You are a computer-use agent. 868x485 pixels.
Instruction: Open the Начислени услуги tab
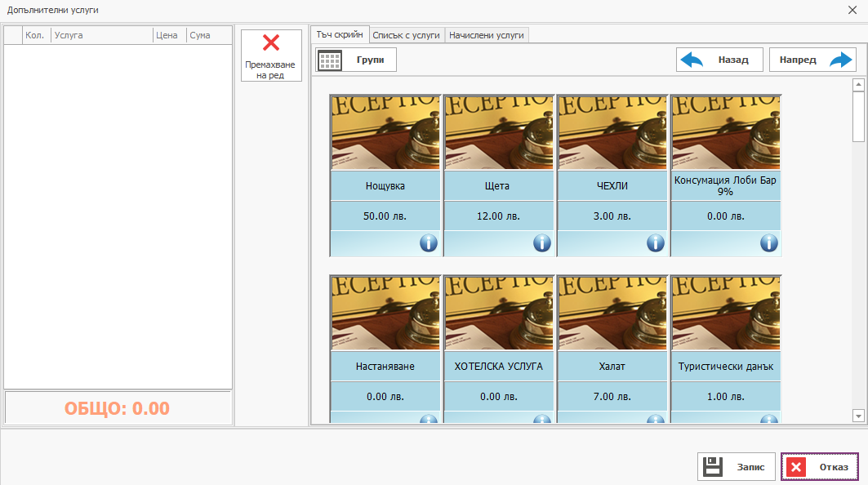[x=487, y=35]
